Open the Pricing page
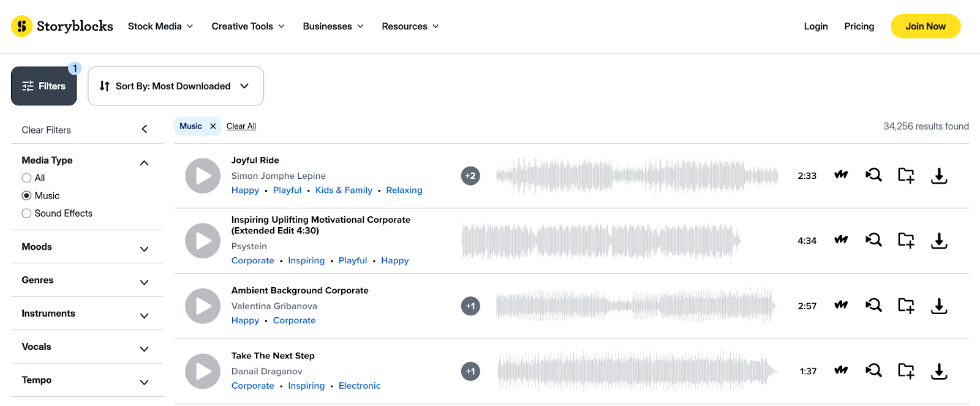The width and height of the screenshot is (980, 406). click(x=859, y=26)
